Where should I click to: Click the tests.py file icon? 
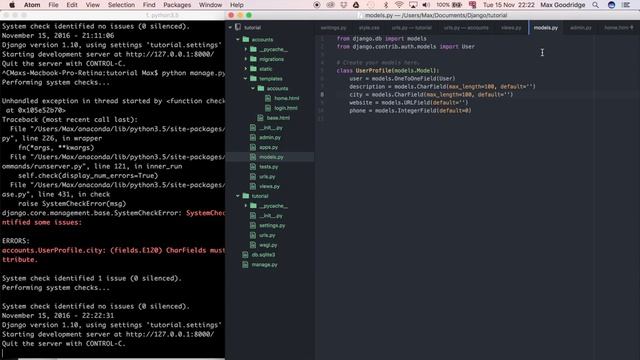coord(253,167)
